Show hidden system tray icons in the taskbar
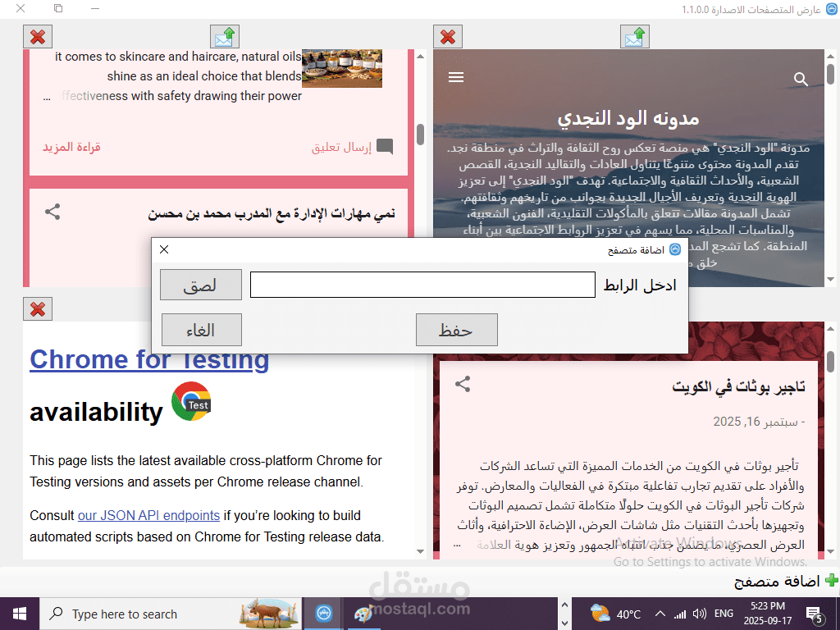Viewport: 840px width, 630px height. click(660, 614)
